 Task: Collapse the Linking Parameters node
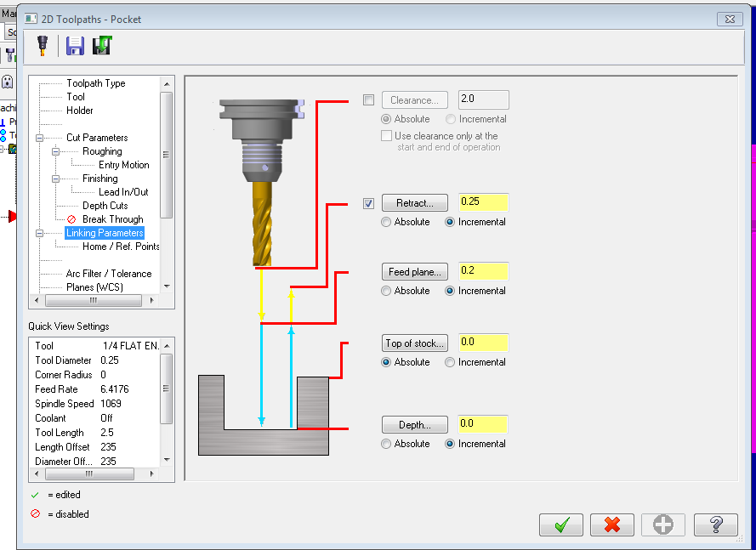point(39,233)
